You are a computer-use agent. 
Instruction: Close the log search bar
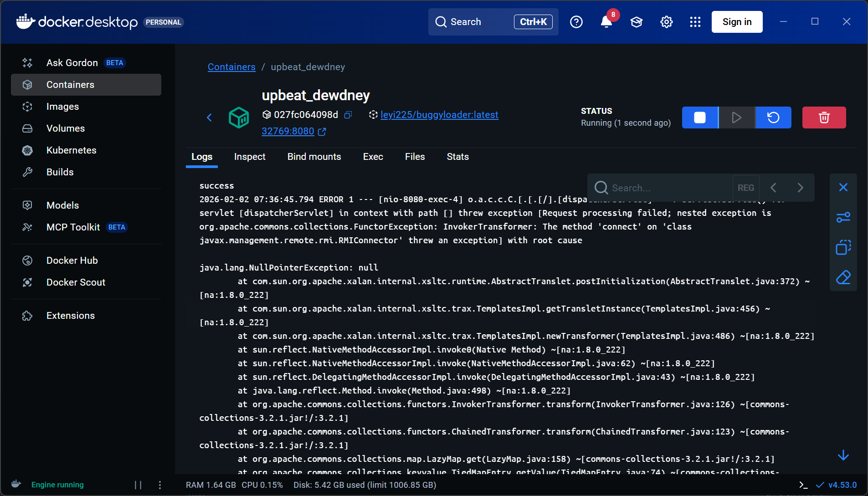(843, 187)
